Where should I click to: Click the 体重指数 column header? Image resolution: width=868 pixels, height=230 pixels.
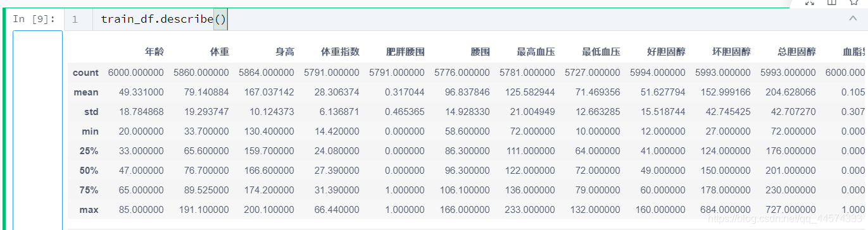point(340,52)
